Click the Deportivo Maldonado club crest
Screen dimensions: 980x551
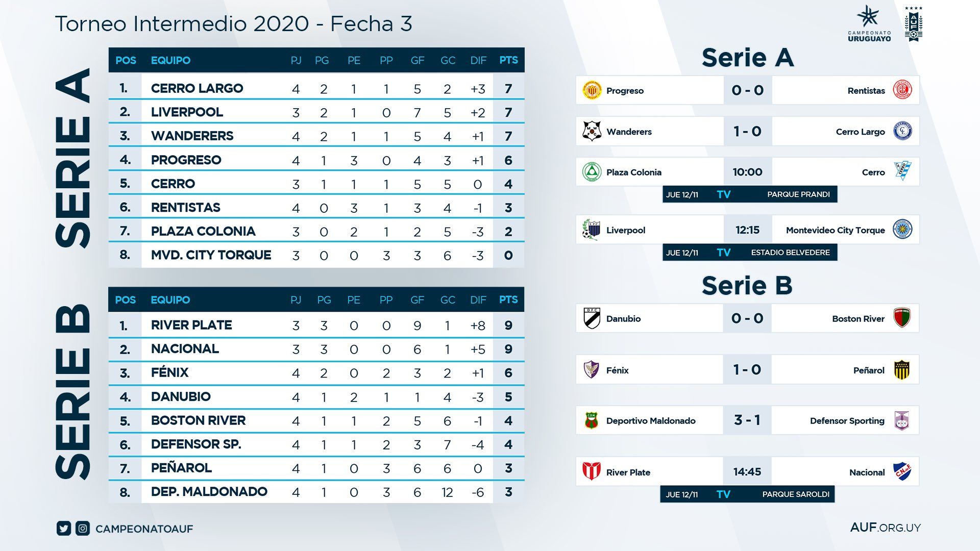[x=592, y=421]
